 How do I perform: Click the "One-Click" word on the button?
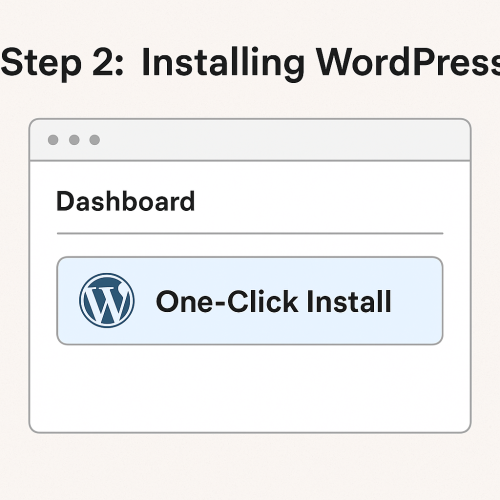[x=227, y=301]
